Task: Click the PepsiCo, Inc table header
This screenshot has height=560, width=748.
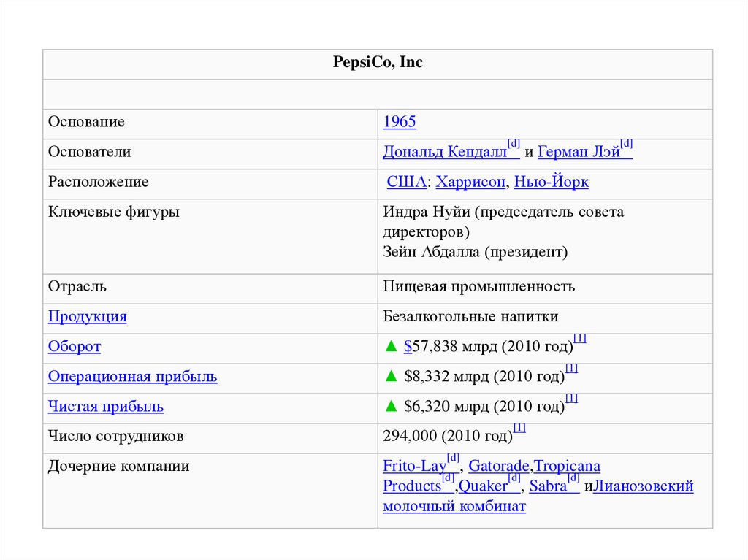Action: click(x=378, y=64)
